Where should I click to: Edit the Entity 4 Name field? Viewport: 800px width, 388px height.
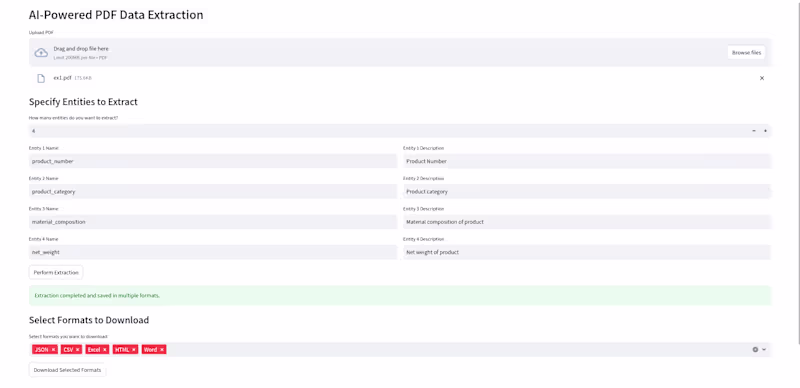(213, 252)
